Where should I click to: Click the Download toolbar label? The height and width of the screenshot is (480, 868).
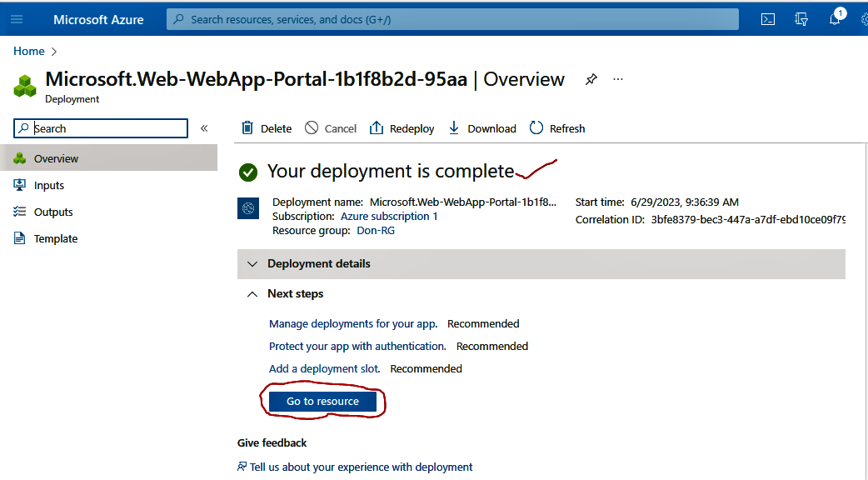491,128
